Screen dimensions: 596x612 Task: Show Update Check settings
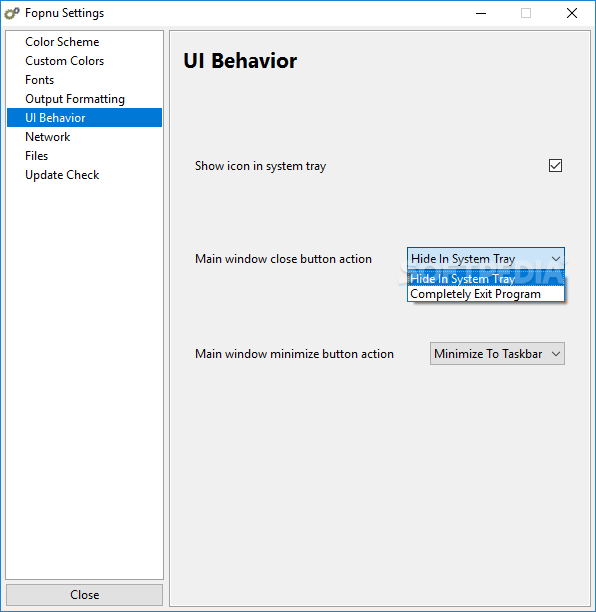[84, 175]
